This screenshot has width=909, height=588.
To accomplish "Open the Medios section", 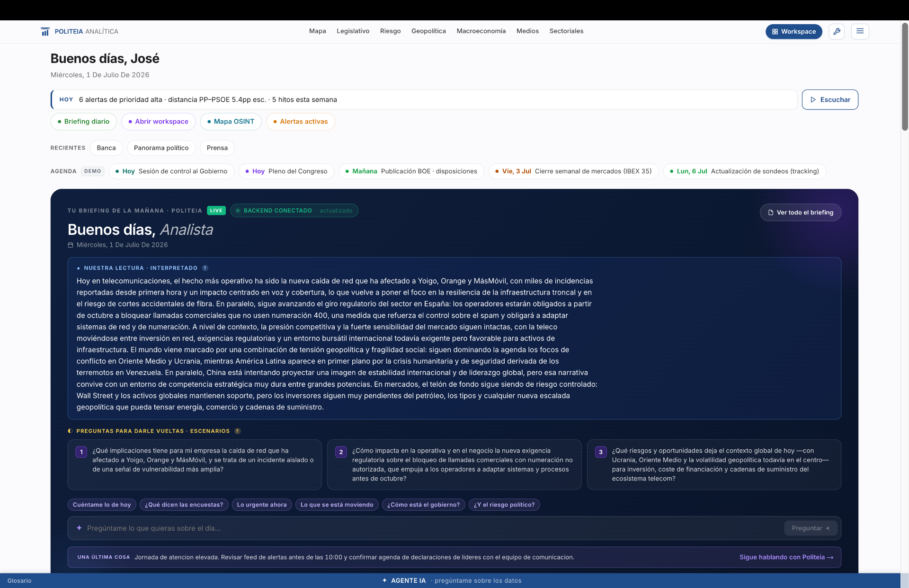I will click(x=527, y=31).
